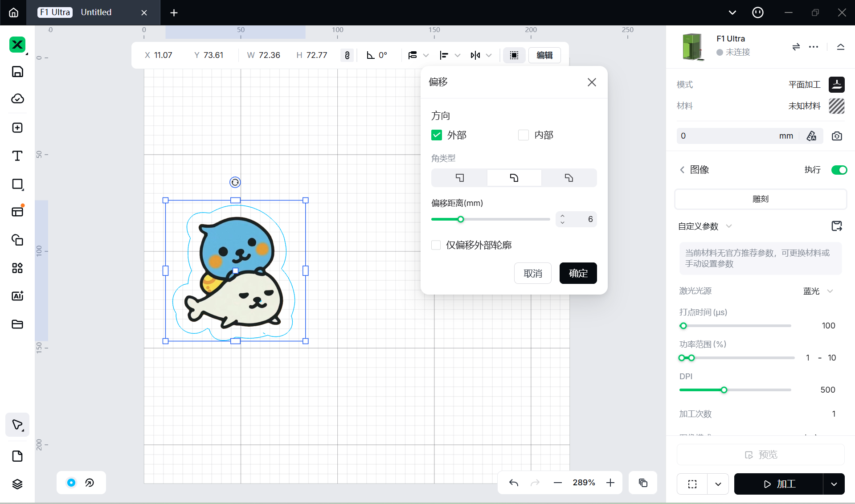
Task: Click the 取消 button in offset dialog
Action: coord(532,273)
